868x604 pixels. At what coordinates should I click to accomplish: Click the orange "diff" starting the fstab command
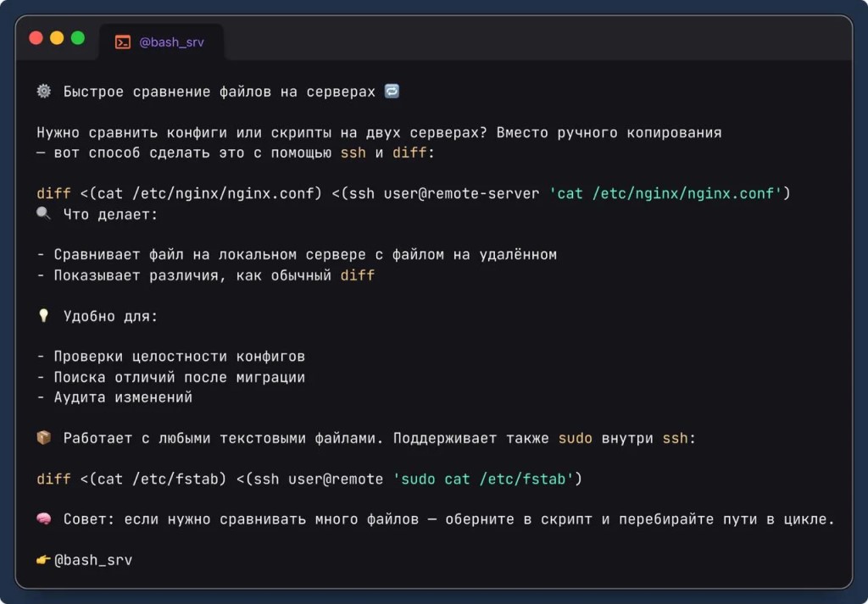coord(53,479)
